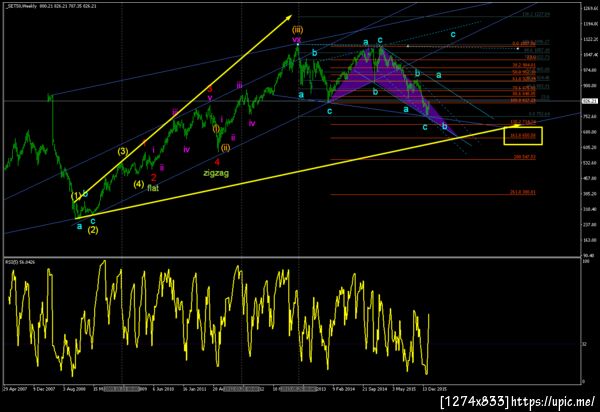Select the '21 Sep 2014' time axis label

pos(375,389)
